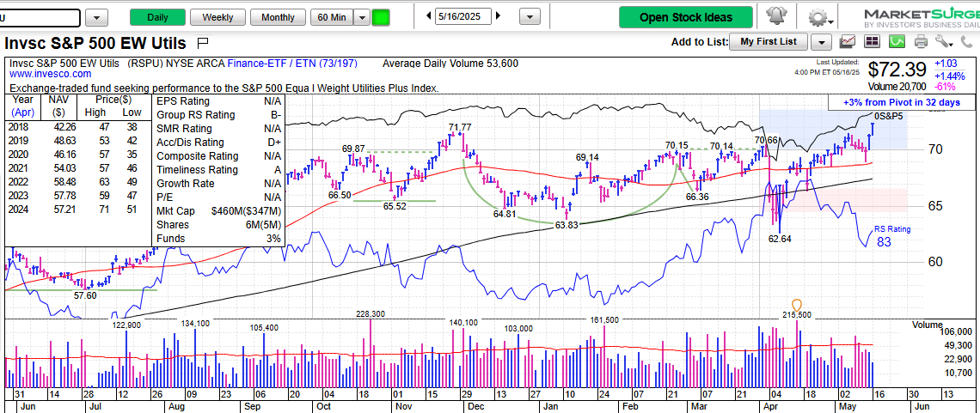Open the line chart layers icon
The height and width of the screenshot is (413, 980).
pos(848,42)
